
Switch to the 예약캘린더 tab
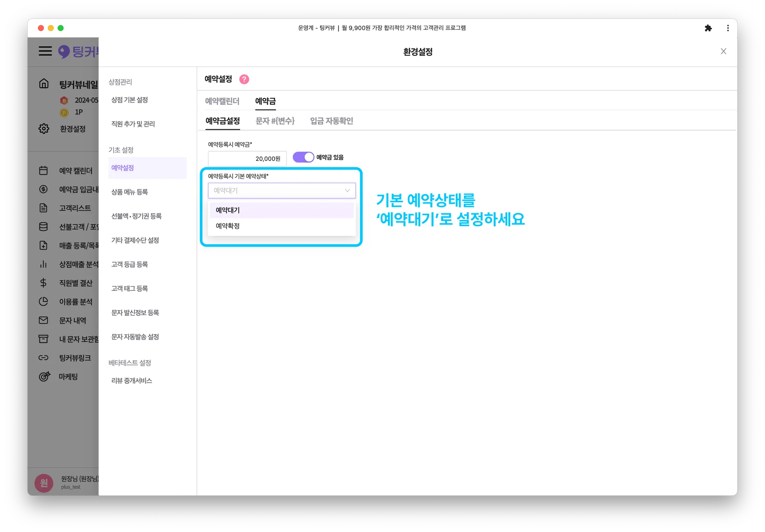pyautogui.click(x=222, y=101)
